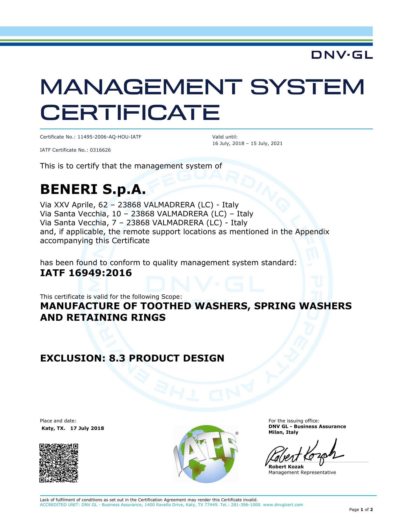The image size is (411, 532).
Task: Click the 'Place and date:' label
Action: point(58,421)
